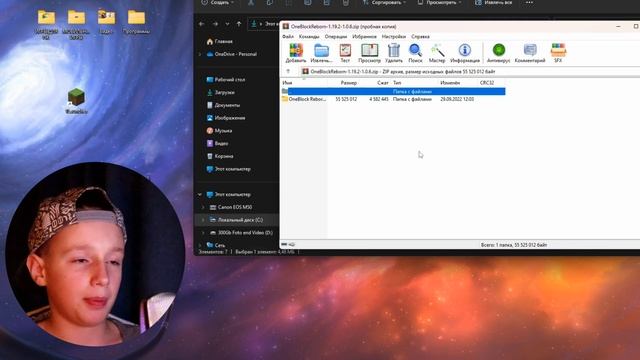Click the '55 525 012' size cell
640x360 pixels.
[346, 99]
